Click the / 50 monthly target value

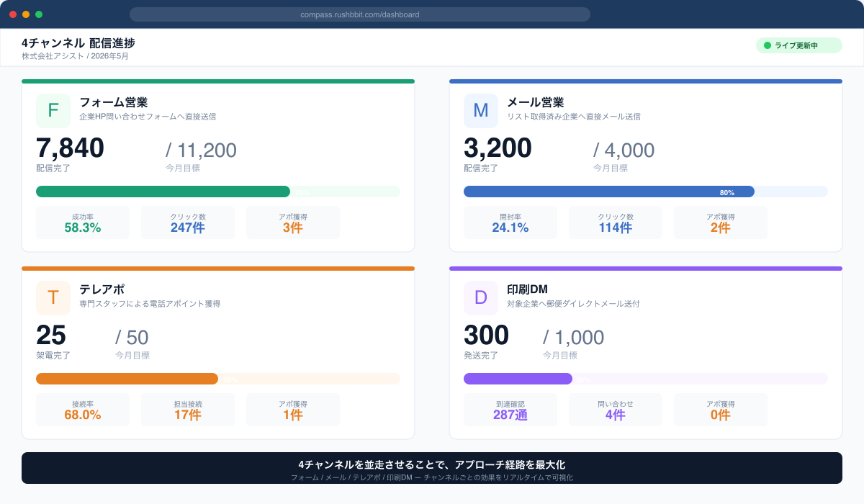click(132, 337)
